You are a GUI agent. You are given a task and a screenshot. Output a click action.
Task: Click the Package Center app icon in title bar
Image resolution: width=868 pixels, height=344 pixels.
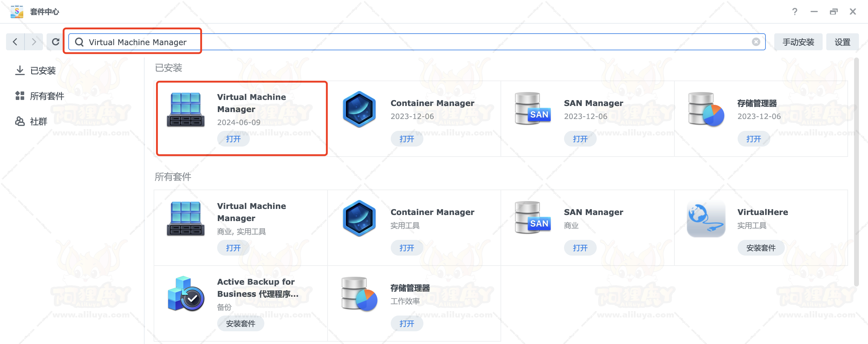17,12
